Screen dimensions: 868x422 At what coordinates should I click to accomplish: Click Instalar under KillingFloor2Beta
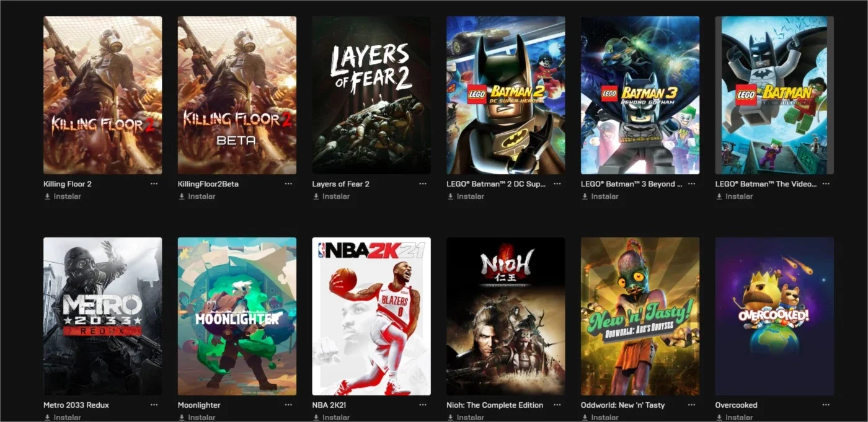coord(197,196)
